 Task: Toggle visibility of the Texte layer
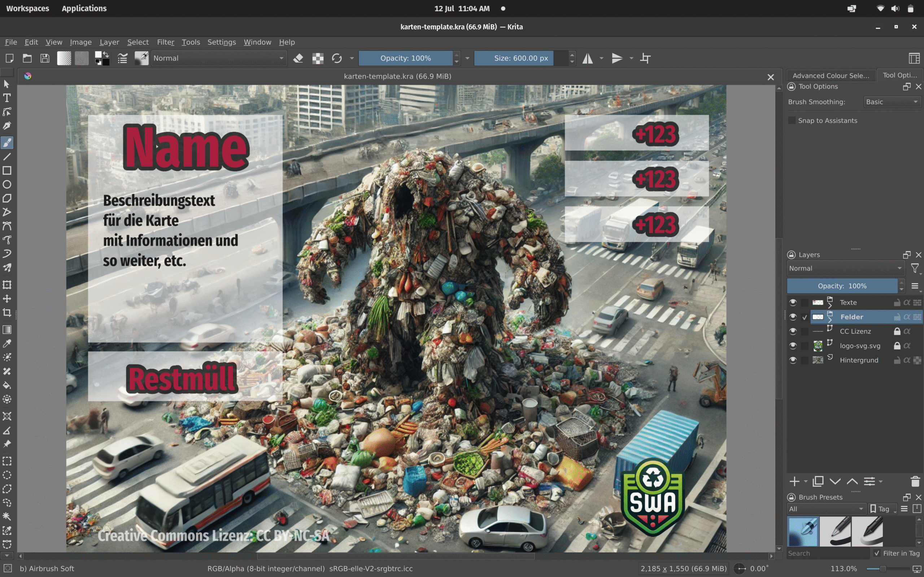[793, 303]
